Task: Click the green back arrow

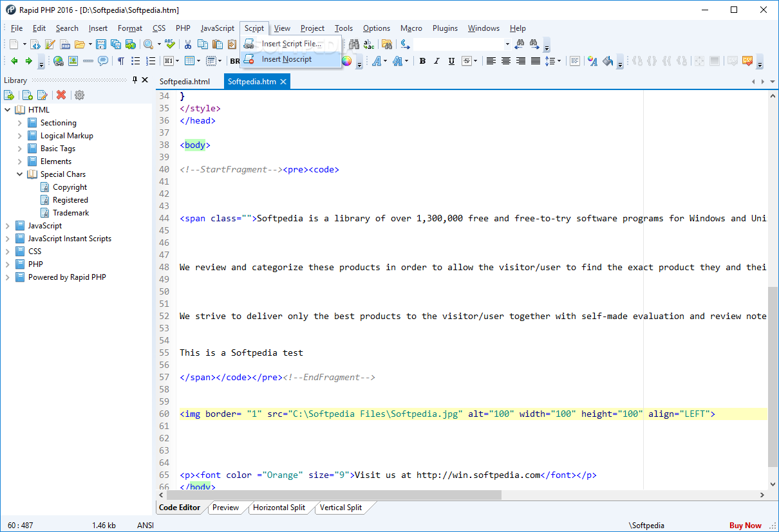Action: 14,61
